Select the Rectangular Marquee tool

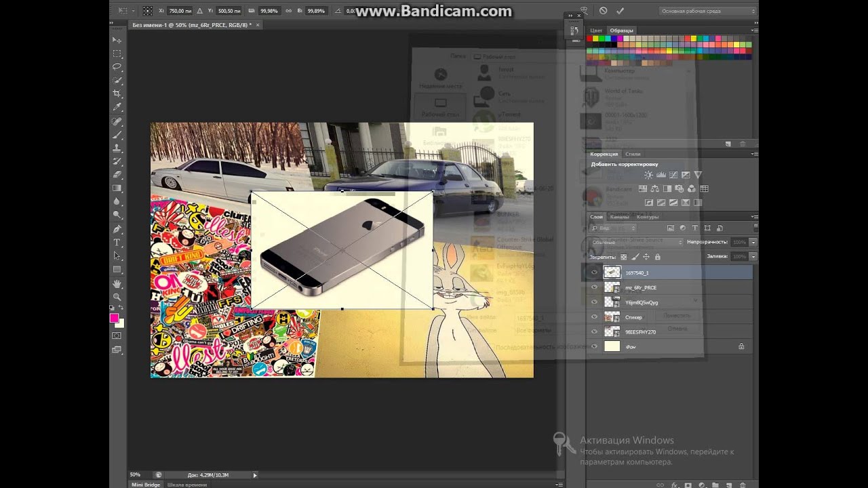tap(117, 54)
